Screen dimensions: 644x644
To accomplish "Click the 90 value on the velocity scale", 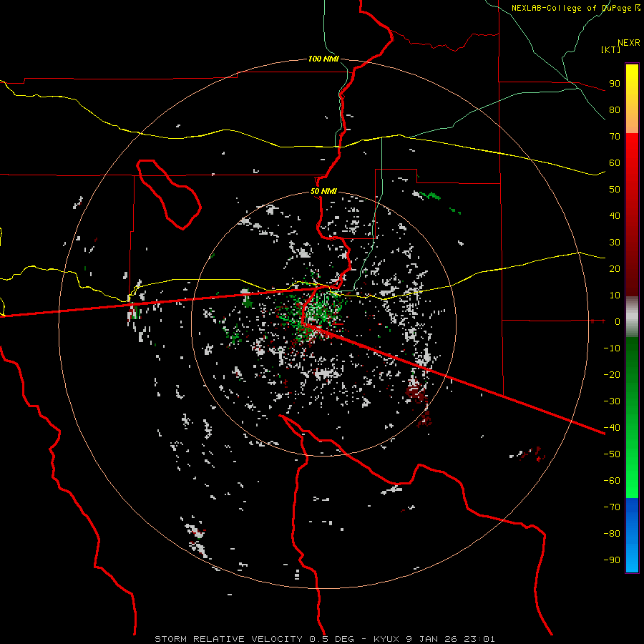I will 615,84.
